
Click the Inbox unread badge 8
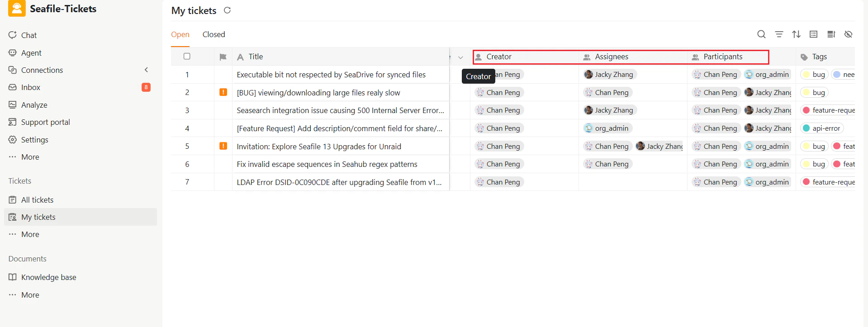point(146,87)
